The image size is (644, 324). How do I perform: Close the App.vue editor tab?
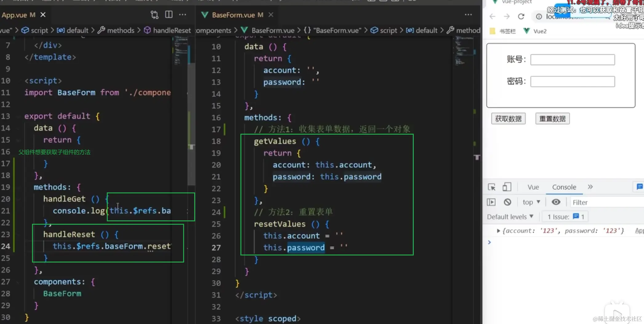click(43, 15)
